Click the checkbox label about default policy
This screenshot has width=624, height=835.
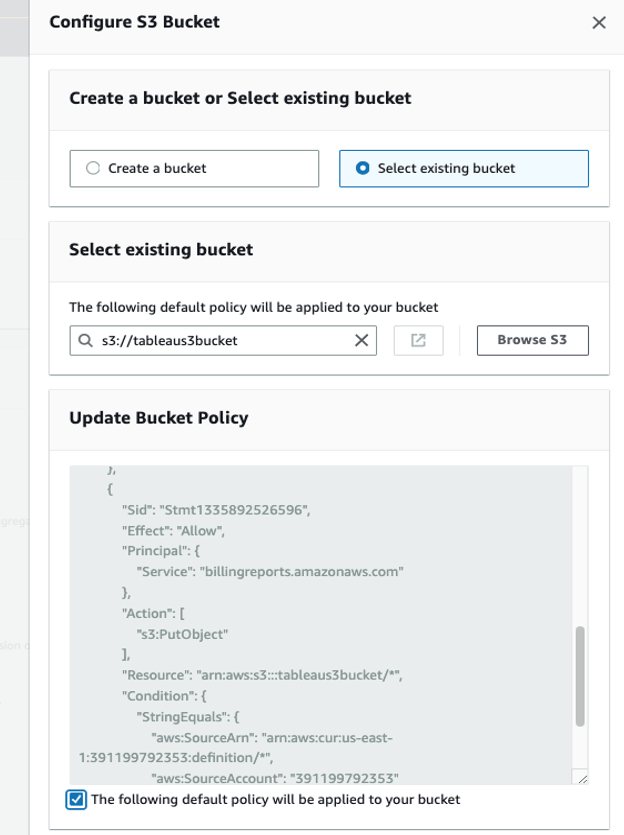click(x=275, y=799)
